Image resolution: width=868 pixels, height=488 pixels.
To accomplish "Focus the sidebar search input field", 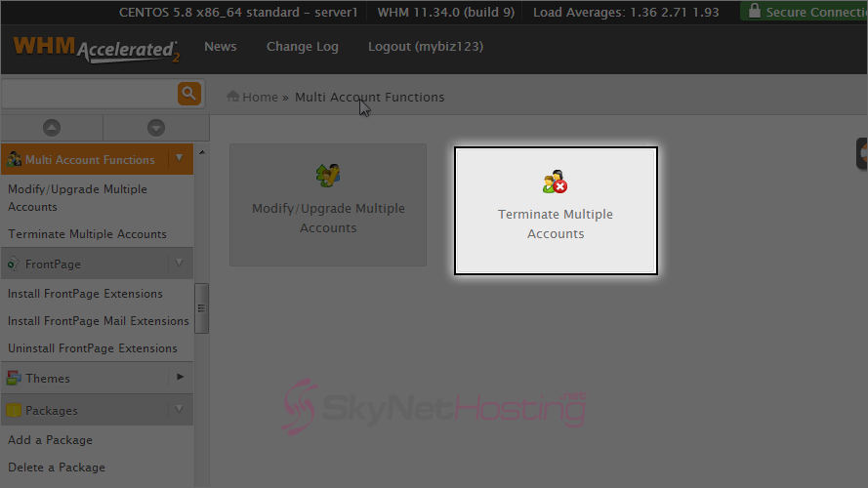I will [89, 94].
